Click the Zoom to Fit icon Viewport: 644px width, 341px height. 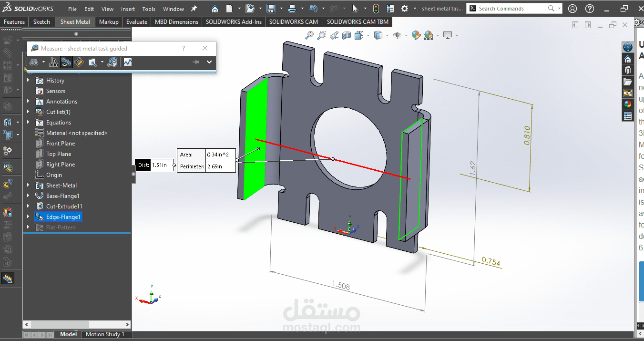coord(310,35)
